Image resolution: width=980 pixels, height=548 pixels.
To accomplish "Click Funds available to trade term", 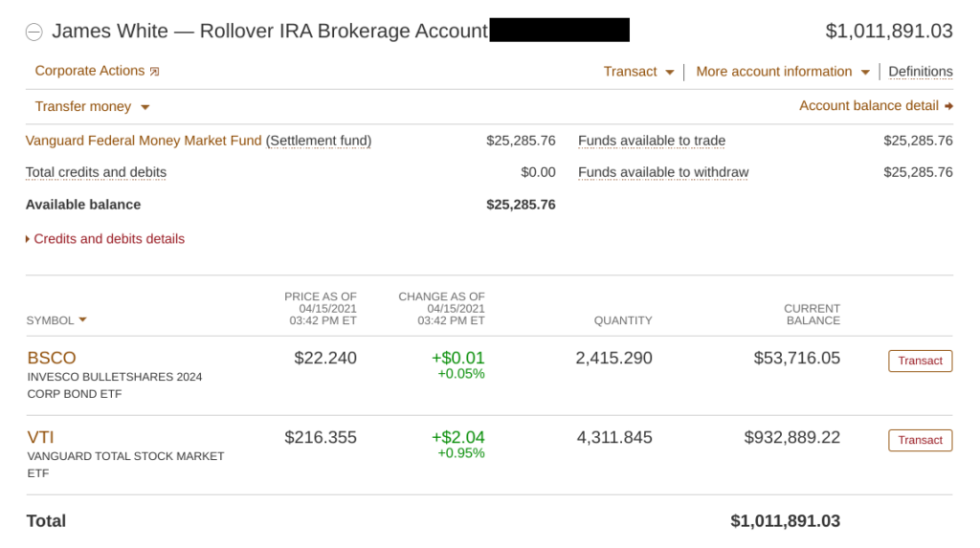I will pyautogui.click(x=652, y=141).
